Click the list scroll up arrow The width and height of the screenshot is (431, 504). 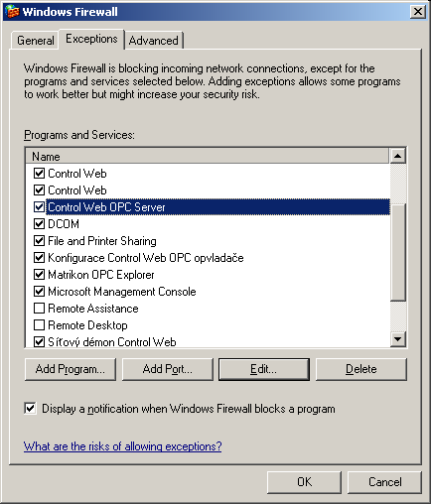point(398,156)
